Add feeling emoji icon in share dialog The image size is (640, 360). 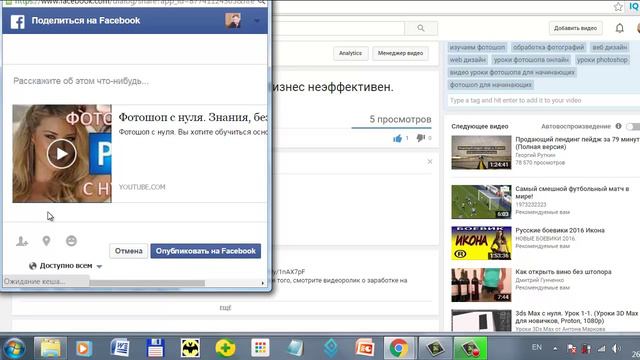(71, 241)
